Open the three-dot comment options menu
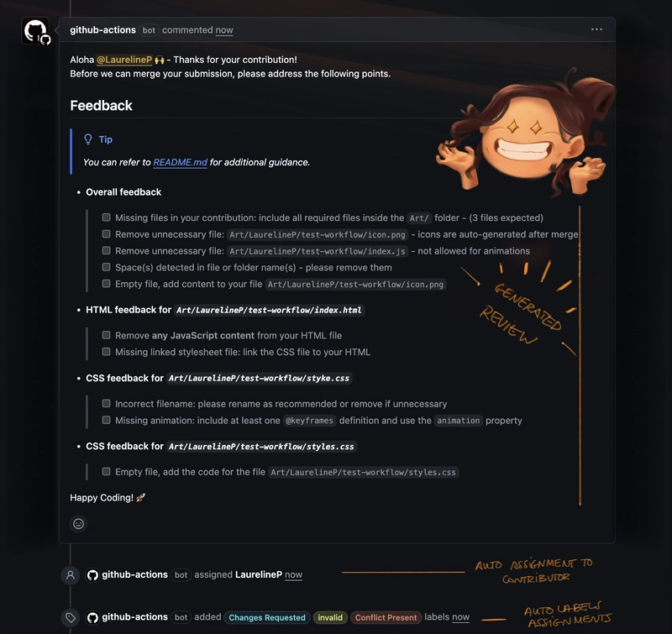 click(596, 29)
